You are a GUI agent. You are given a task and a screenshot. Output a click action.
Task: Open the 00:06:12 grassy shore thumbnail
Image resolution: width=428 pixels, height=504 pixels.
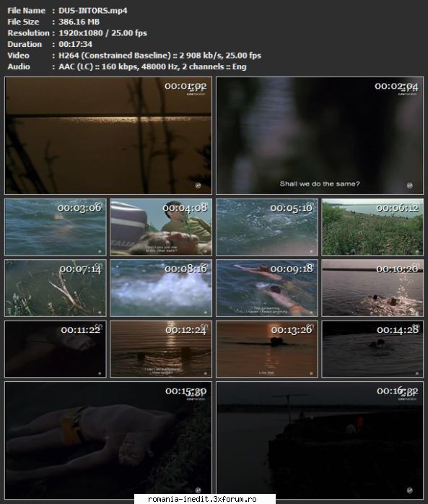click(x=372, y=227)
